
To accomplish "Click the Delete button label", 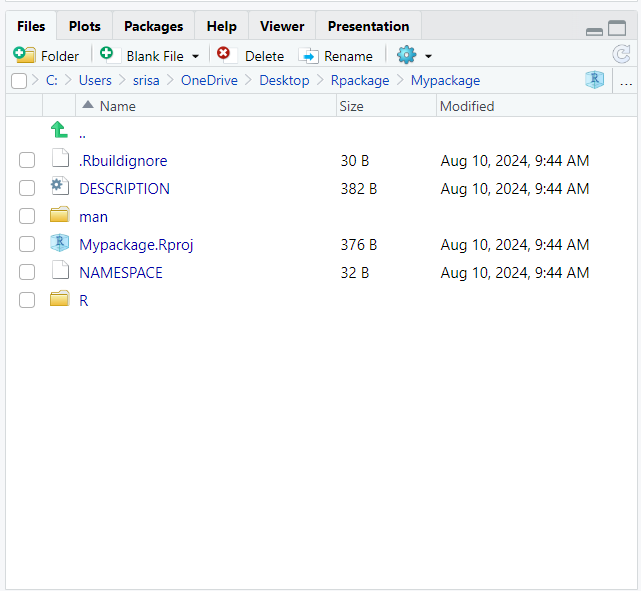I will tap(264, 56).
